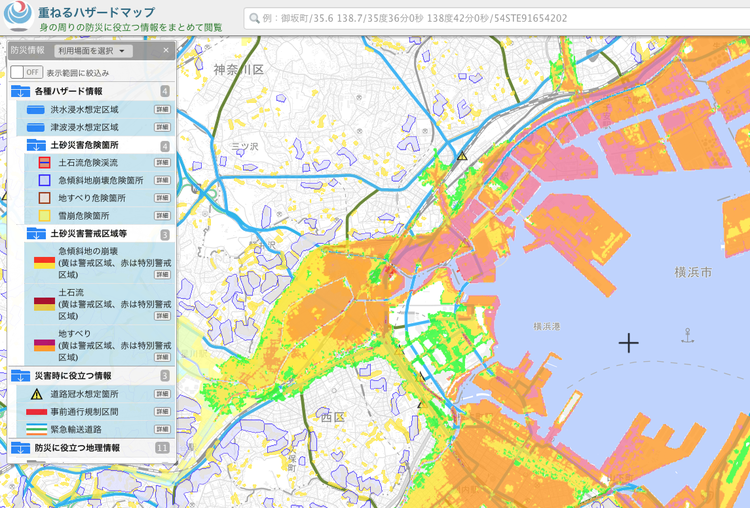
Task: Select the 津波浸水想定区域 layer icon
Action: [36, 127]
